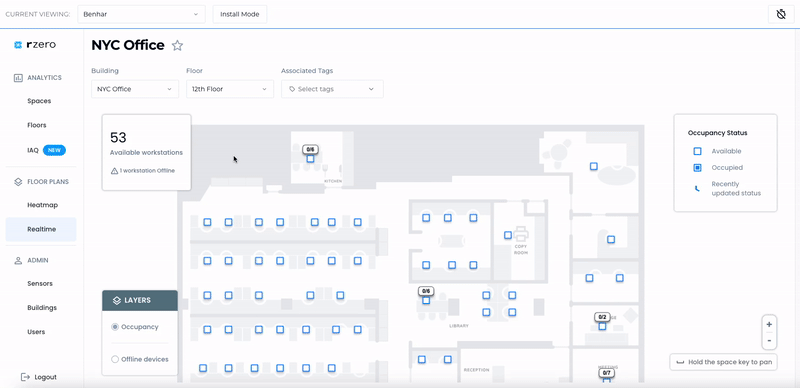This screenshot has height=388, width=800.
Task: Go to the Heatmap floor plan
Action: pyautogui.click(x=42, y=205)
